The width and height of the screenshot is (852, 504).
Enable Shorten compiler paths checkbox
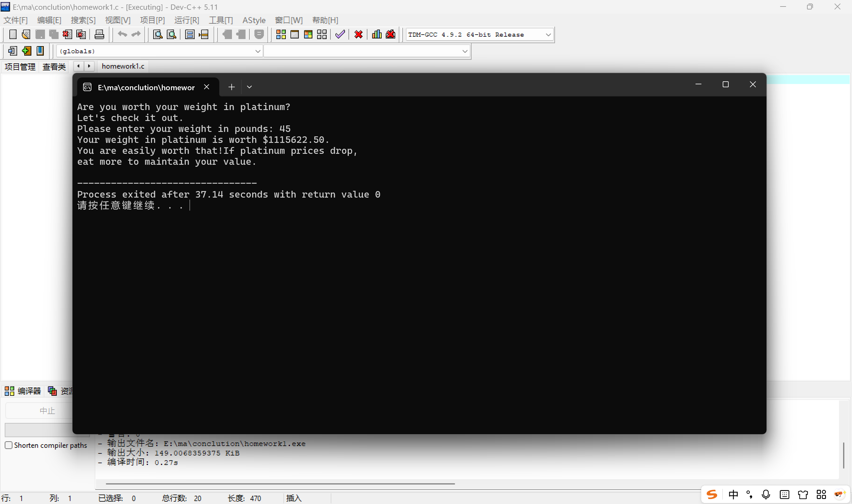(9, 445)
